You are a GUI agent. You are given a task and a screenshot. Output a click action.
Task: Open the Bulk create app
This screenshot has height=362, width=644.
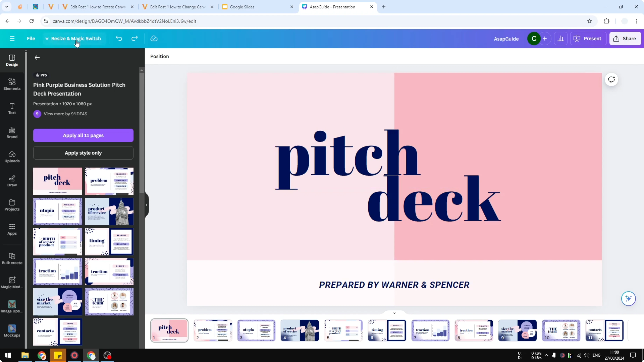click(x=12, y=259)
